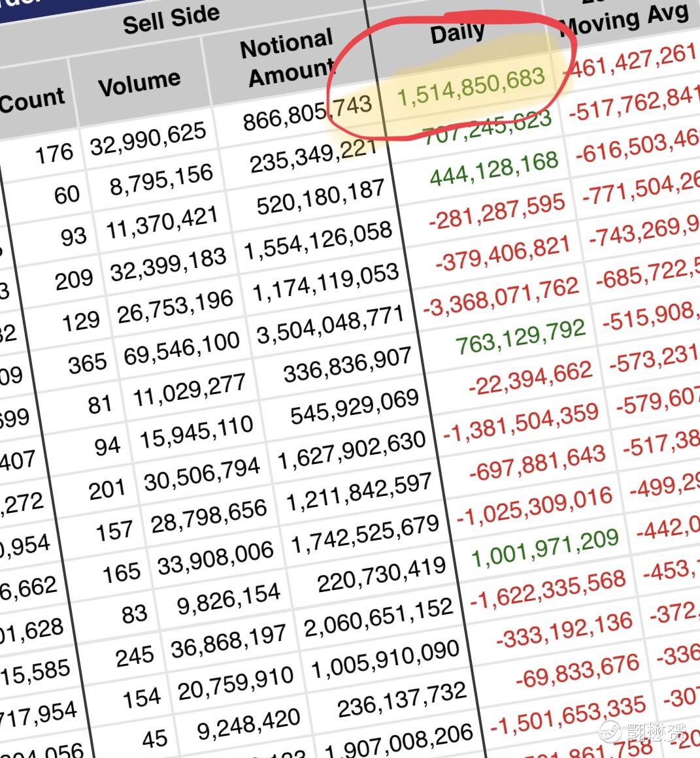The width and height of the screenshot is (700, 758).
Task: Select daily value -1,622,335,568
Action: pyautogui.click(x=548, y=589)
